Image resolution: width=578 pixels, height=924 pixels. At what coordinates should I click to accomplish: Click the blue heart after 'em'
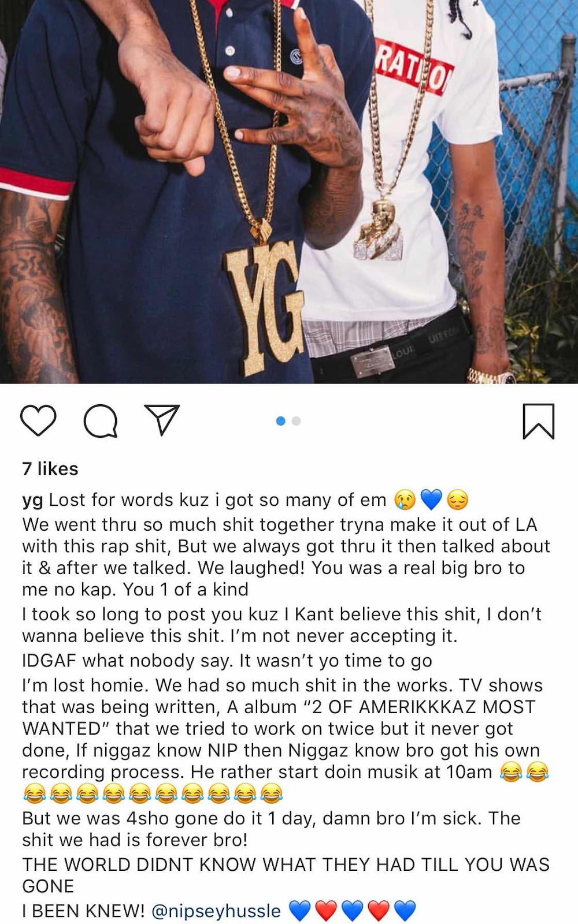pos(431,500)
